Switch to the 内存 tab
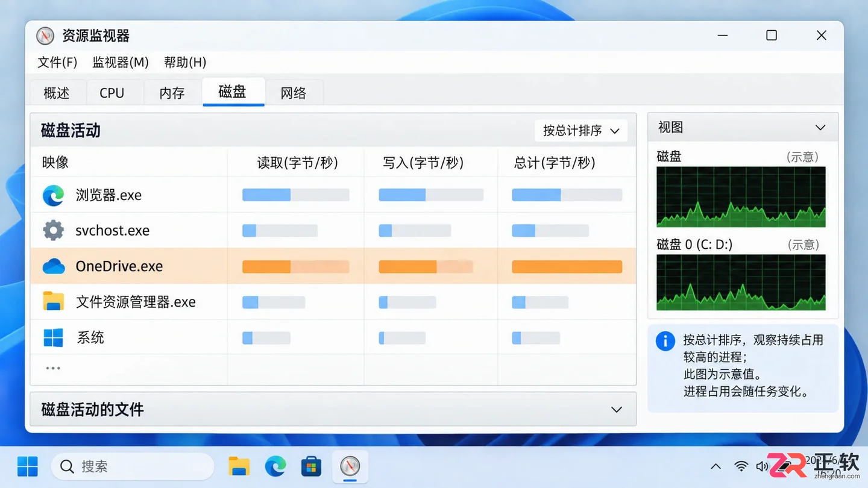This screenshot has height=488, width=868. [172, 93]
